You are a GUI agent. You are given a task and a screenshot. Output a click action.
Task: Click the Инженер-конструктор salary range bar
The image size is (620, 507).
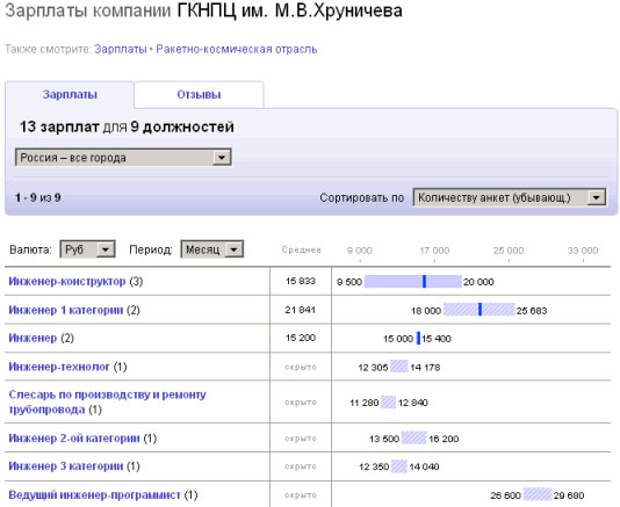coord(413,282)
